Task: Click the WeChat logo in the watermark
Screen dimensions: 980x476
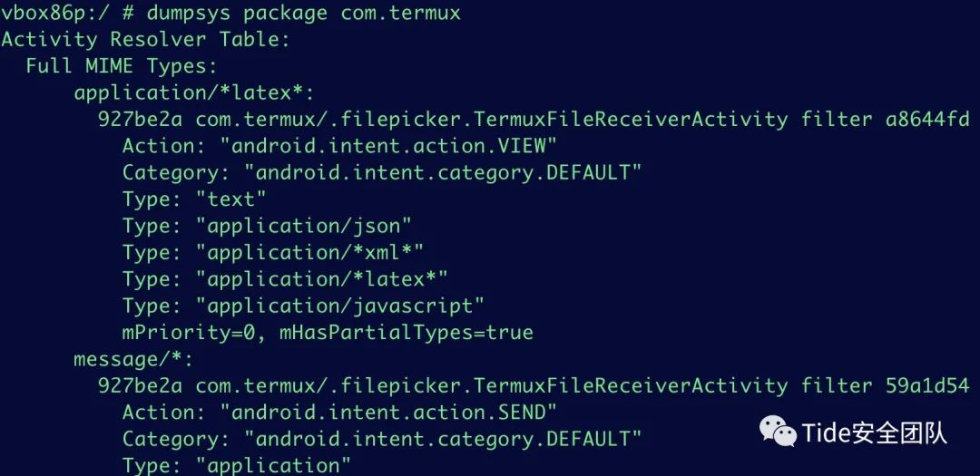Action: (x=778, y=432)
